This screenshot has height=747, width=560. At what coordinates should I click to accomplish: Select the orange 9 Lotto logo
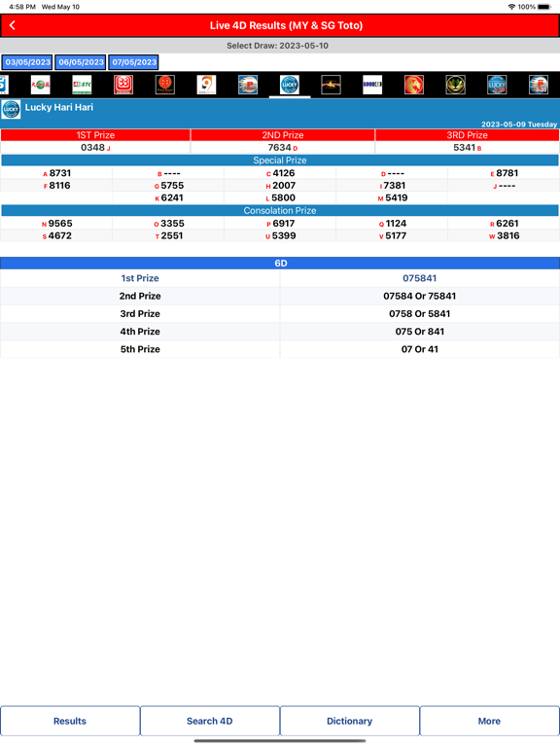[x=206, y=85]
